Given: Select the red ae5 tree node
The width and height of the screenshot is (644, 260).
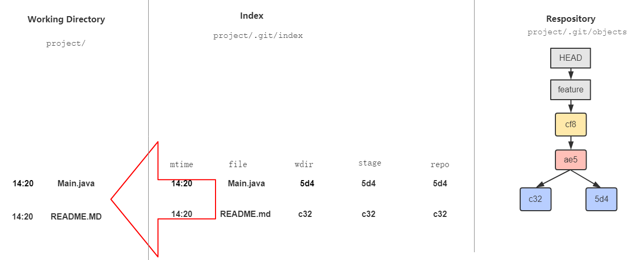Looking at the screenshot, I should coord(570,160).
